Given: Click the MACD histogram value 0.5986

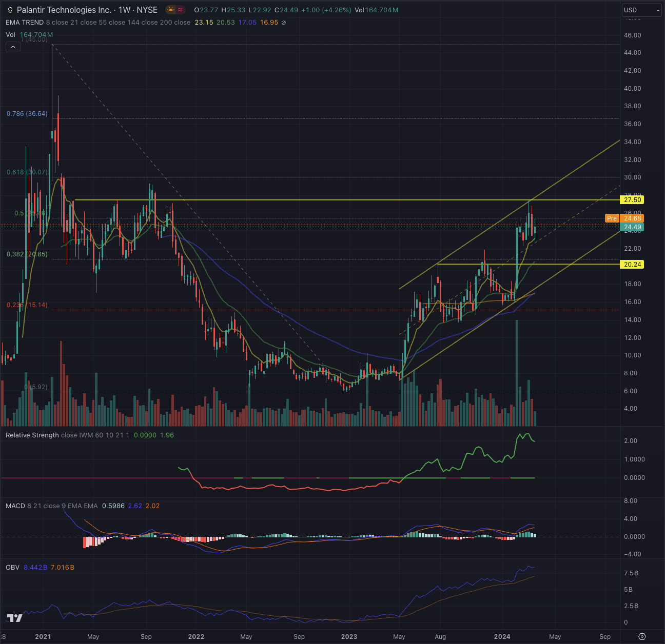Looking at the screenshot, I should pos(113,506).
